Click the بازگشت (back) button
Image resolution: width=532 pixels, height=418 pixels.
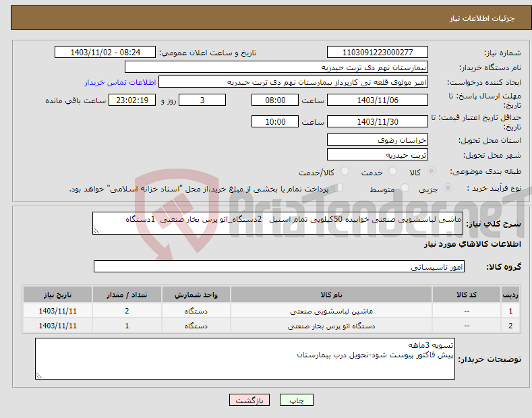249,400
